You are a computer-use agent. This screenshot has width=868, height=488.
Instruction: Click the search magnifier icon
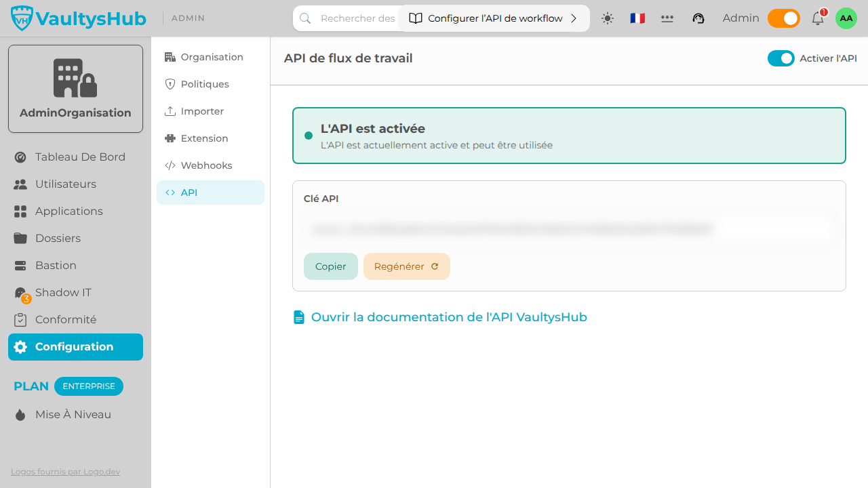(x=305, y=18)
